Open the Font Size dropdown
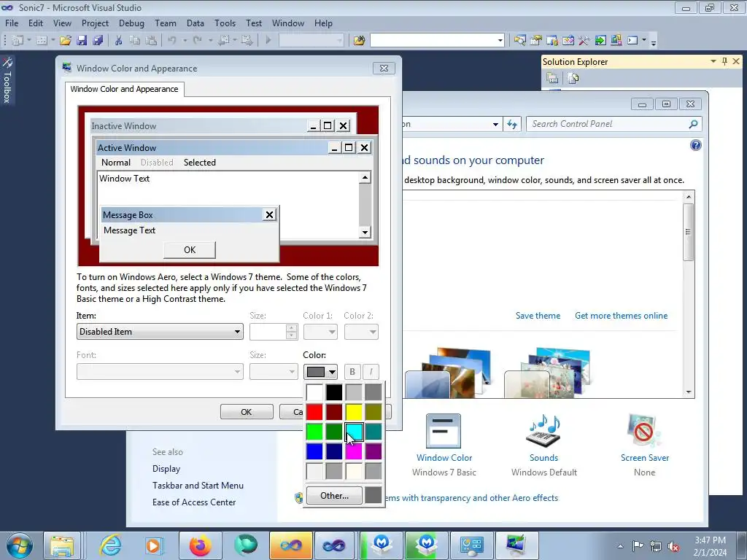 [274, 372]
